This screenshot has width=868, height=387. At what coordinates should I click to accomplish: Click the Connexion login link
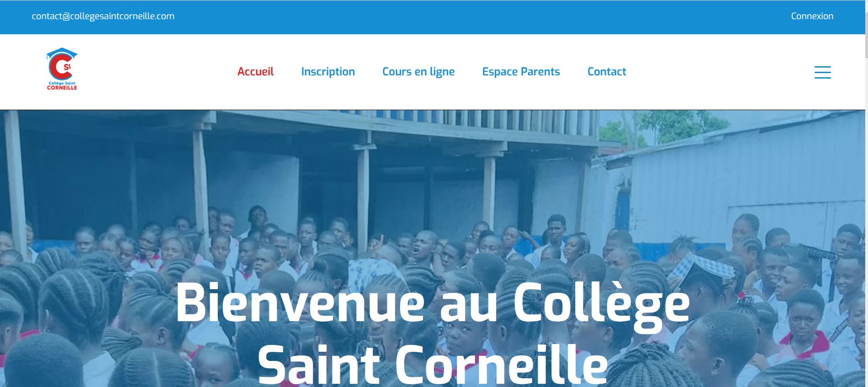click(812, 16)
